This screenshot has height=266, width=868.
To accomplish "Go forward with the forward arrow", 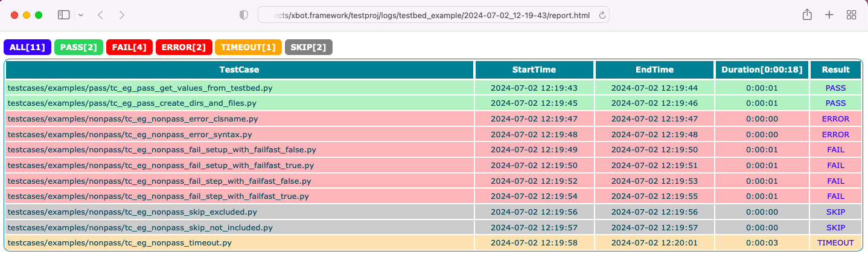I will 122,15.
